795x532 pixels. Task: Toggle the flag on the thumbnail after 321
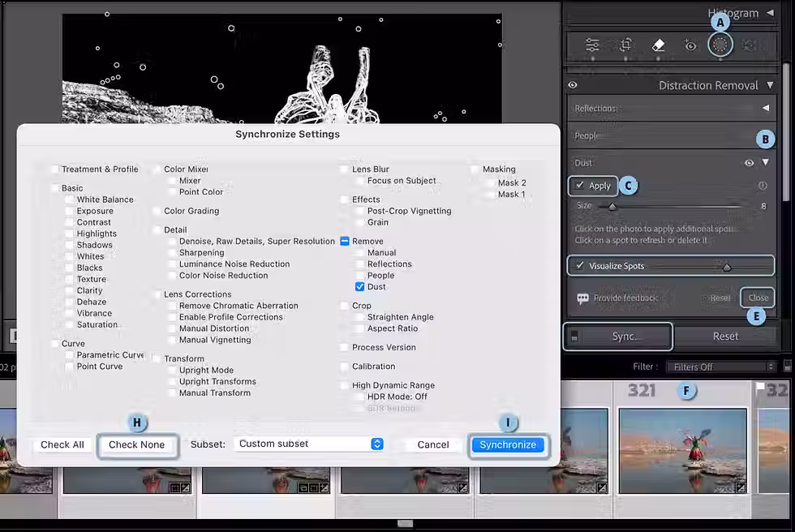[x=760, y=387]
